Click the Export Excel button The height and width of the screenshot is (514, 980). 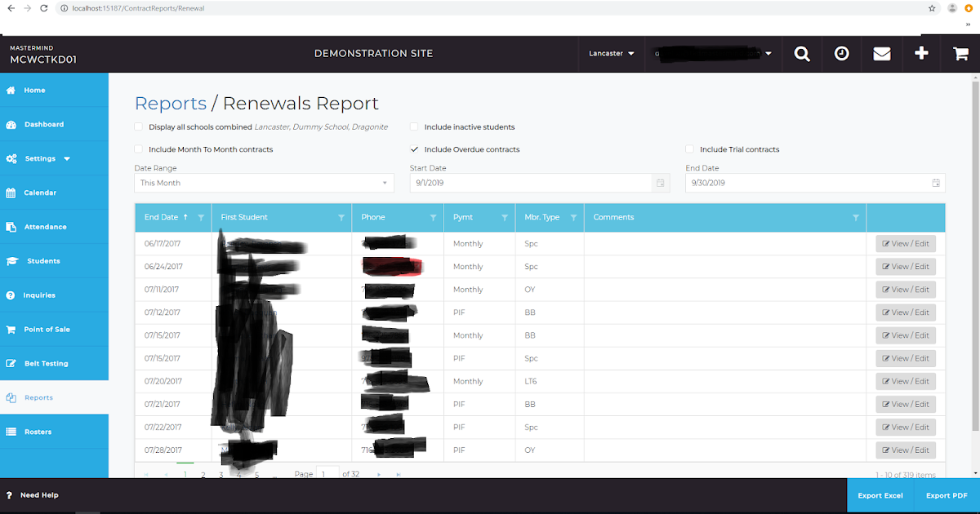point(880,495)
